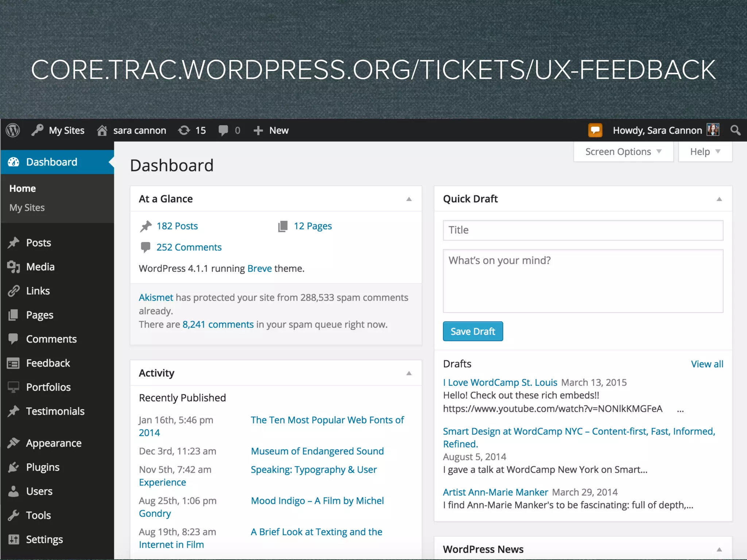This screenshot has width=747, height=560.
Task: Open Artist Ann-Marie Manker draft
Action: (x=495, y=492)
